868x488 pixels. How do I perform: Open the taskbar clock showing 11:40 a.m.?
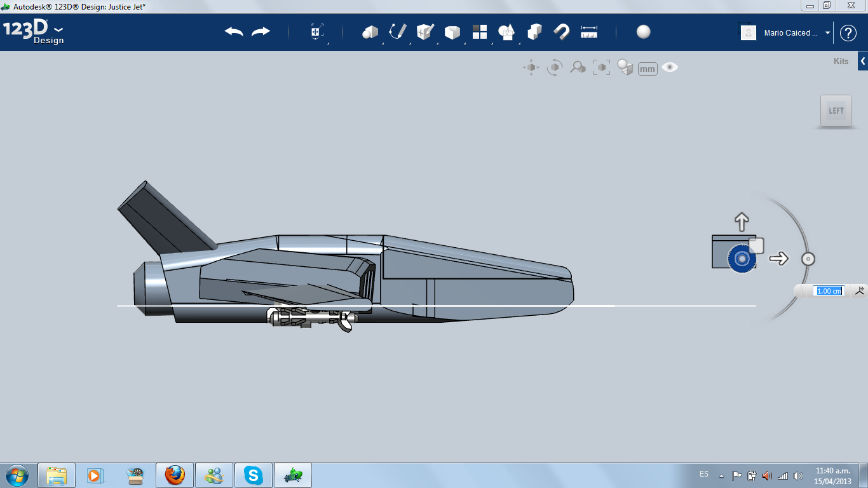(833, 476)
